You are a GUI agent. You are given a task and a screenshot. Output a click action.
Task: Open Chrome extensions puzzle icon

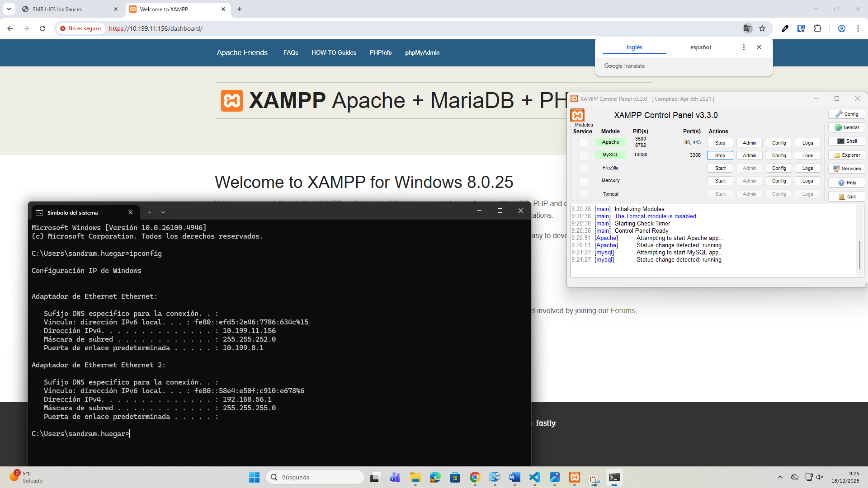coord(818,28)
